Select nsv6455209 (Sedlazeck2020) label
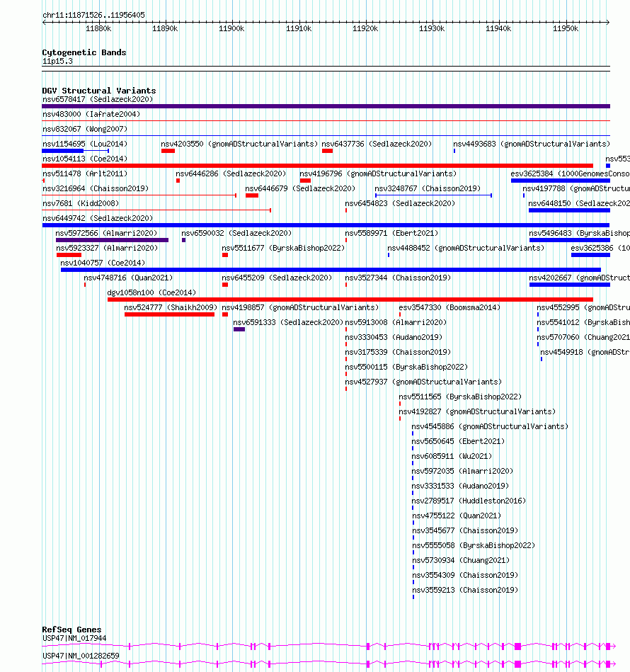Viewport: 630px width, 672px height. tap(277, 278)
